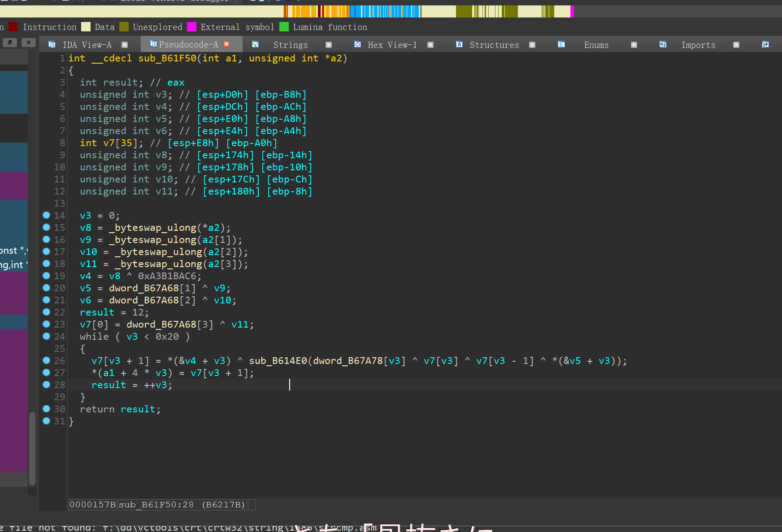Toggle breakpoint dot on line 14
782x532 pixels.
[46, 215]
